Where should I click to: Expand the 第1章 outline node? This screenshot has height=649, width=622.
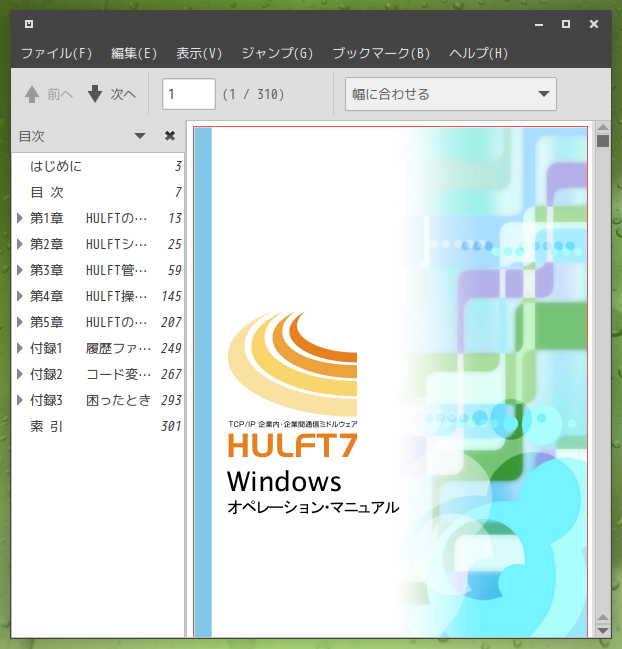pos(19,218)
